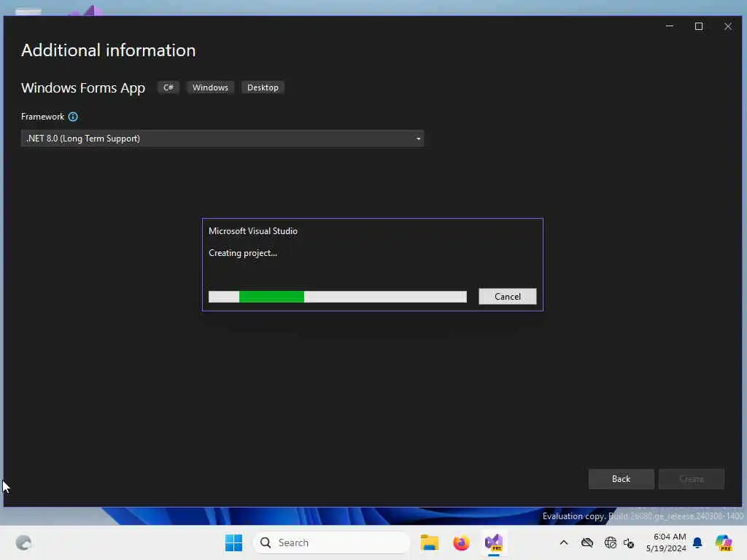Viewport: 747px width, 560px height.
Task: Click the widgets icon on taskbar left
Action: pos(23,542)
